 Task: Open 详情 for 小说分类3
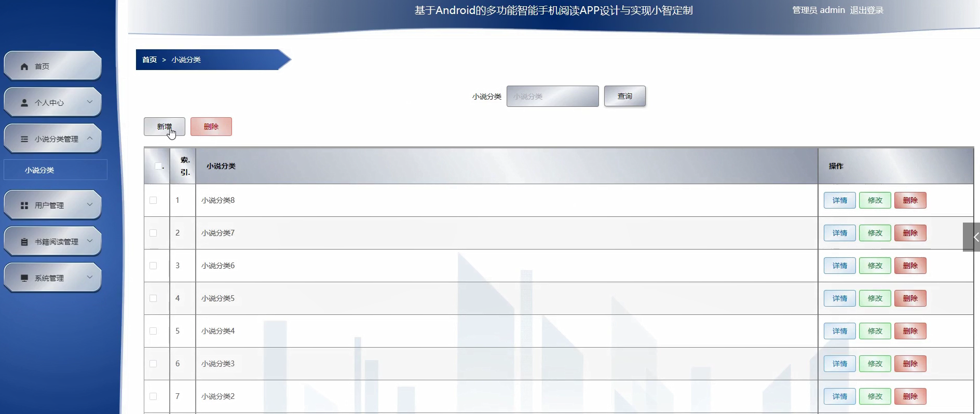[x=840, y=364]
